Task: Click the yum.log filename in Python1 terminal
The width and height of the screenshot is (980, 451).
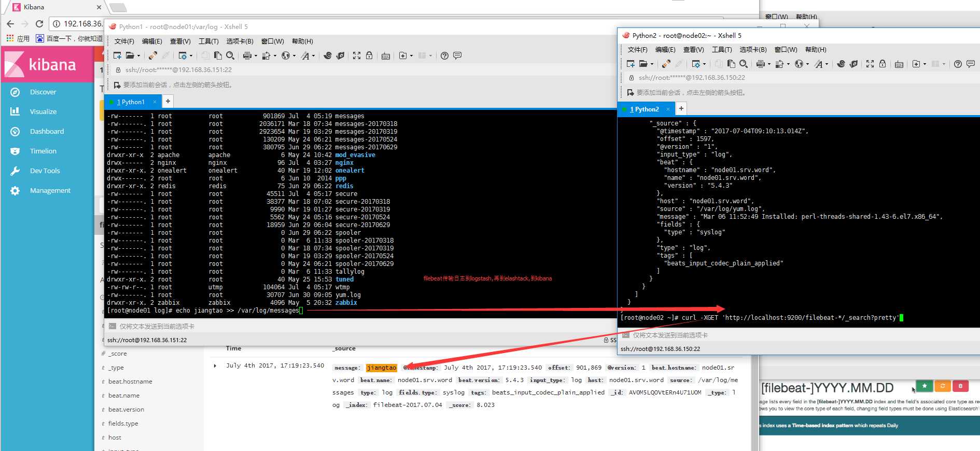Action: click(348, 295)
